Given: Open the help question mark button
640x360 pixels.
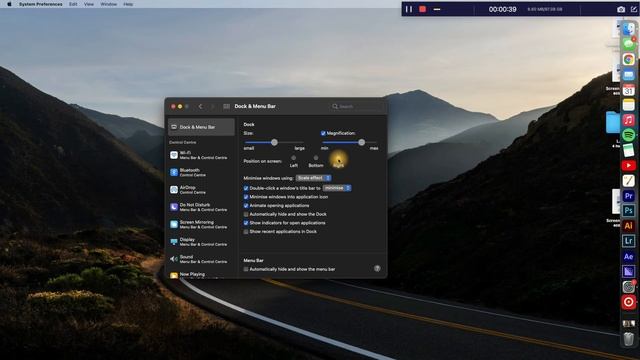Looking at the screenshot, I should 377,268.
